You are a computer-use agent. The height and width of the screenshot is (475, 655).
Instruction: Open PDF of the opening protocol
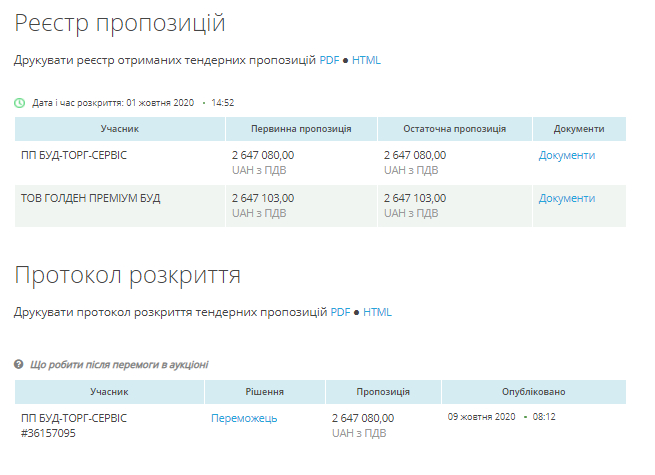pyautogui.click(x=340, y=312)
